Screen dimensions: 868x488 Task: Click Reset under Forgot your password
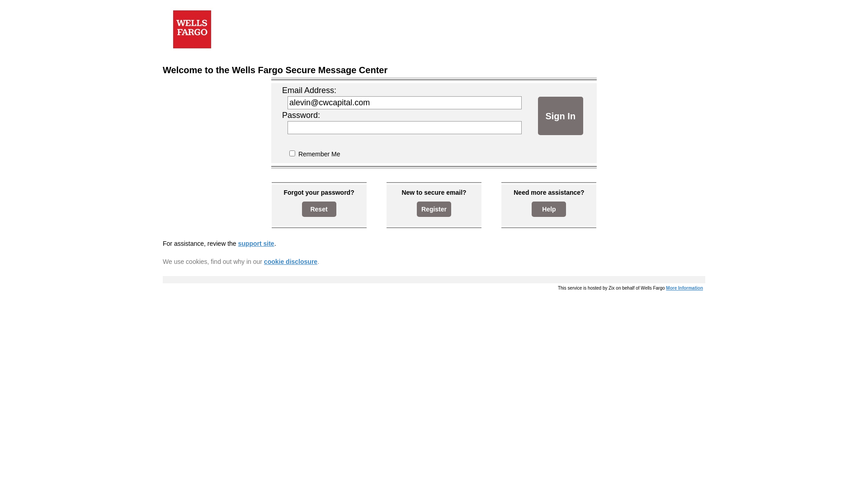pyautogui.click(x=319, y=209)
